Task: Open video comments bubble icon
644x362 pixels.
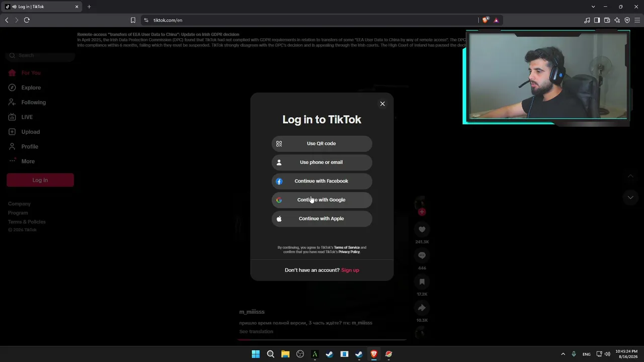Action: pos(422,255)
